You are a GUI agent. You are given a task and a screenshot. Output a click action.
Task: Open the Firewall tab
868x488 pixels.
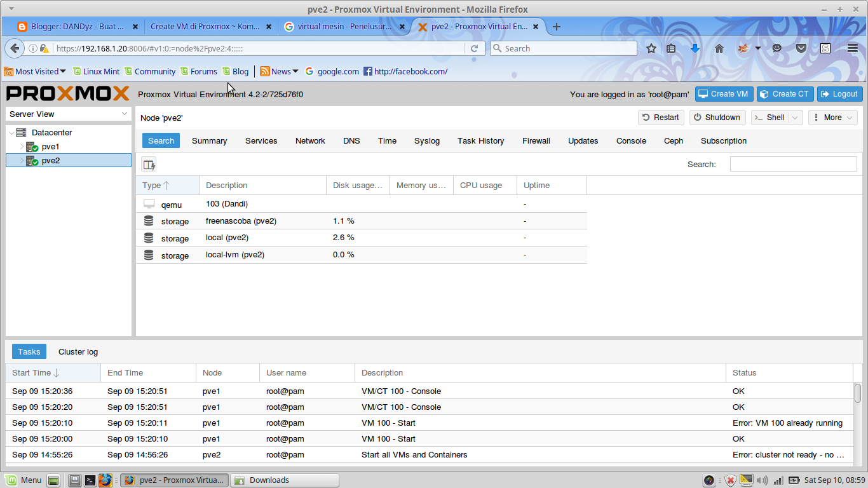[x=536, y=141]
